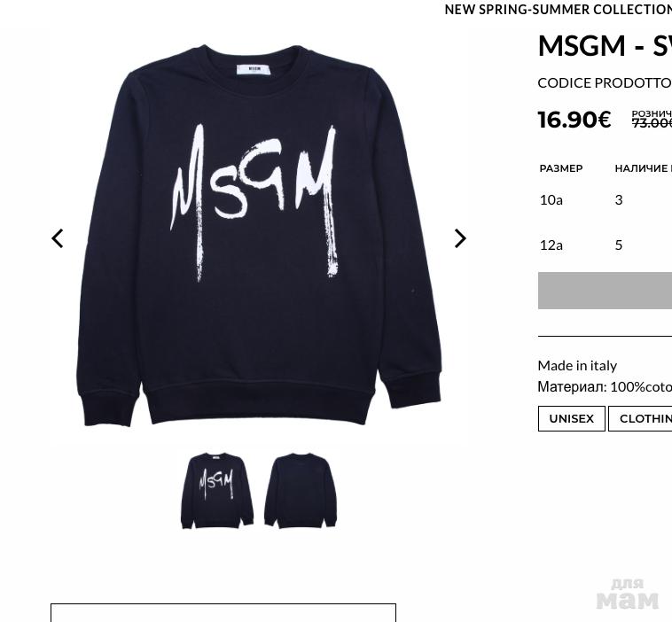Click the CLOTHING tag
Screen dimensions: 672x622
click(640, 418)
